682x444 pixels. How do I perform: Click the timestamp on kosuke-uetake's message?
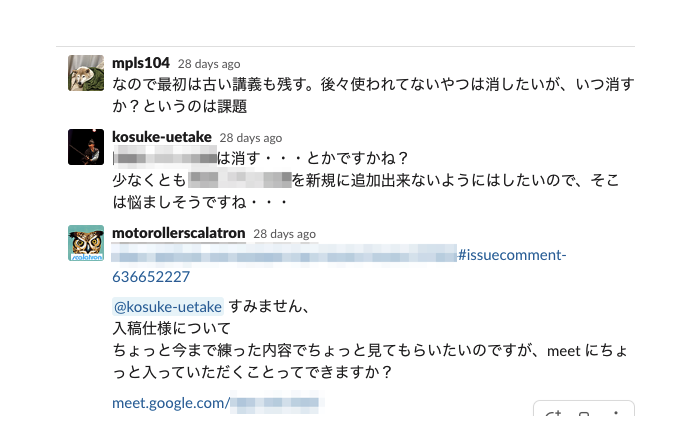tap(251, 138)
